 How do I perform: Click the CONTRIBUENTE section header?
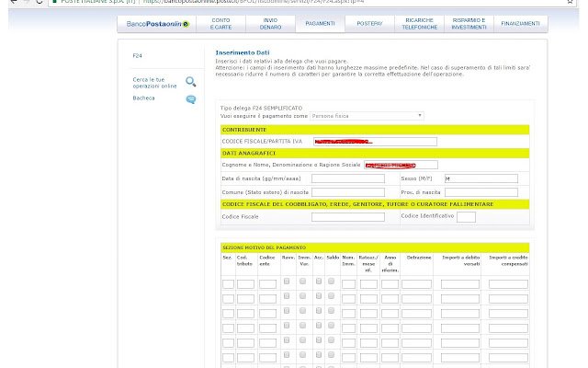pyautogui.click(x=375, y=130)
